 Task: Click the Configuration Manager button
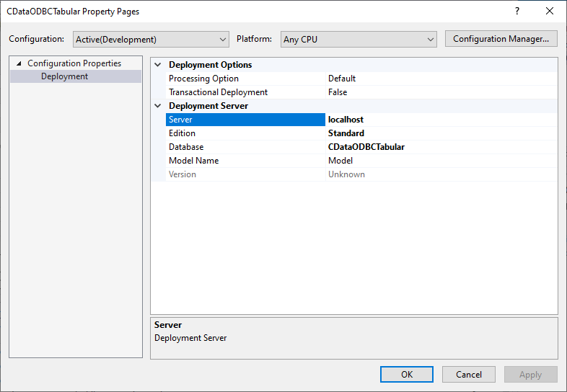[x=501, y=39]
